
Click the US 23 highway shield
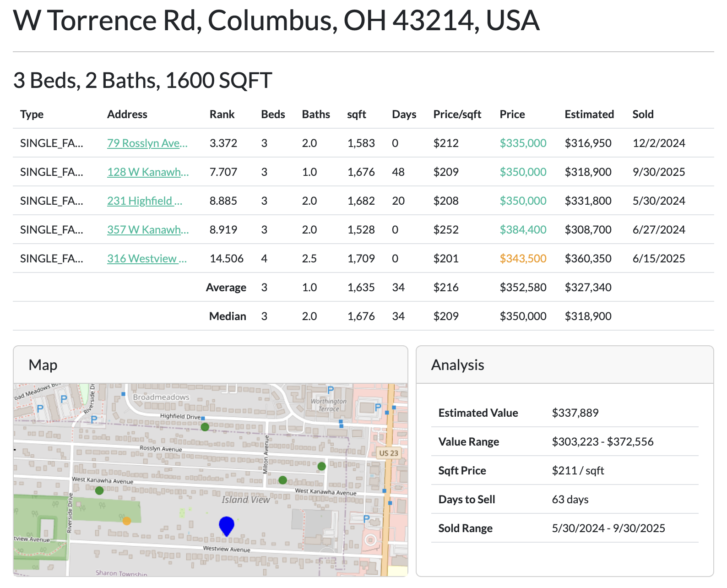(x=389, y=453)
